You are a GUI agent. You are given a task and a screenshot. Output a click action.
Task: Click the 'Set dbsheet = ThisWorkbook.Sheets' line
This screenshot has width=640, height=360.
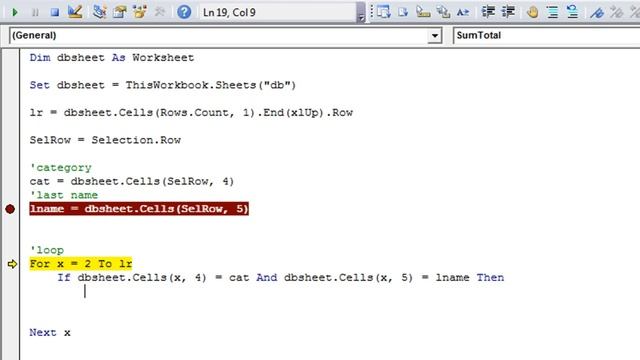(x=163, y=85)
